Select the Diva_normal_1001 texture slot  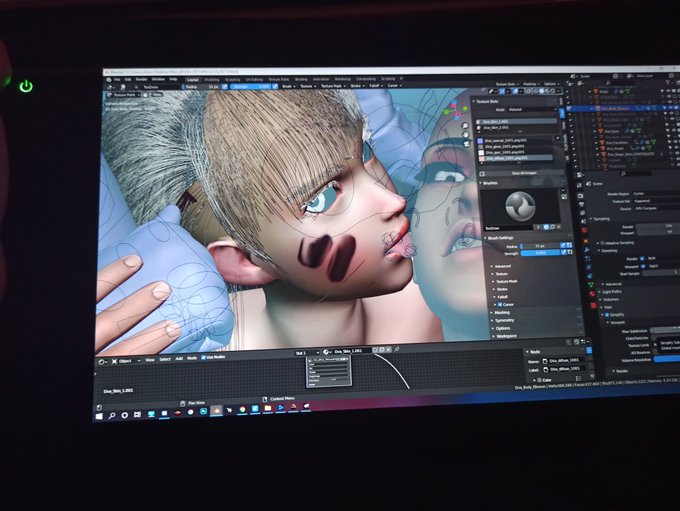515,141
